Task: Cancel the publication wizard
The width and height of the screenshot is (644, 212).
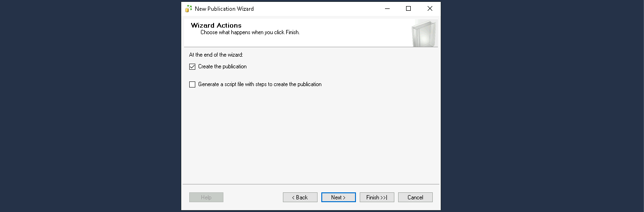Action: click(x=415, y=197)
